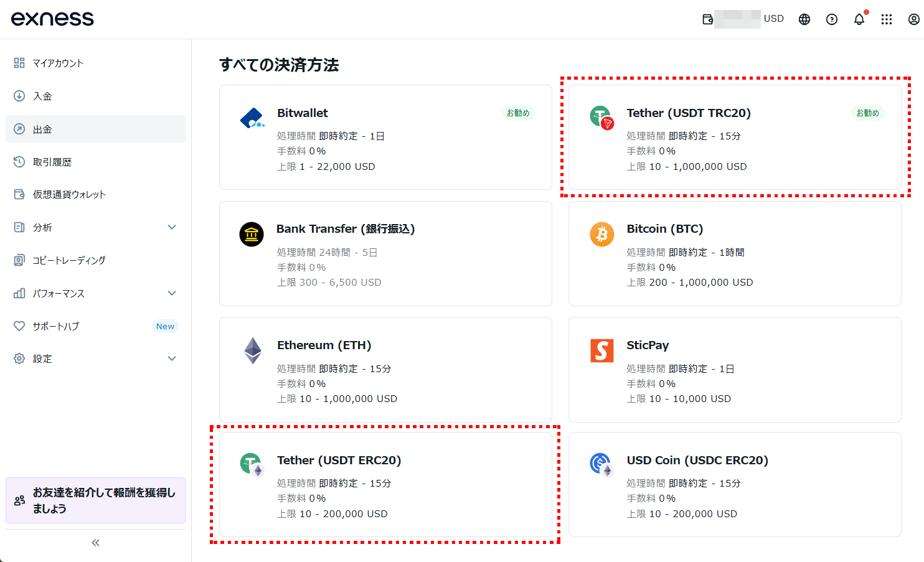
Task: Open 仮想通貨ウォレット in the sidebar
Action: pyautogui.click(x=69, y=194)
